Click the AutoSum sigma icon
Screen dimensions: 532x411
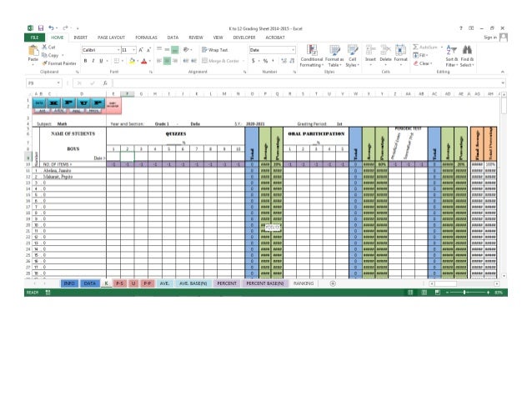pyautogui.click(x=415, y=48)
